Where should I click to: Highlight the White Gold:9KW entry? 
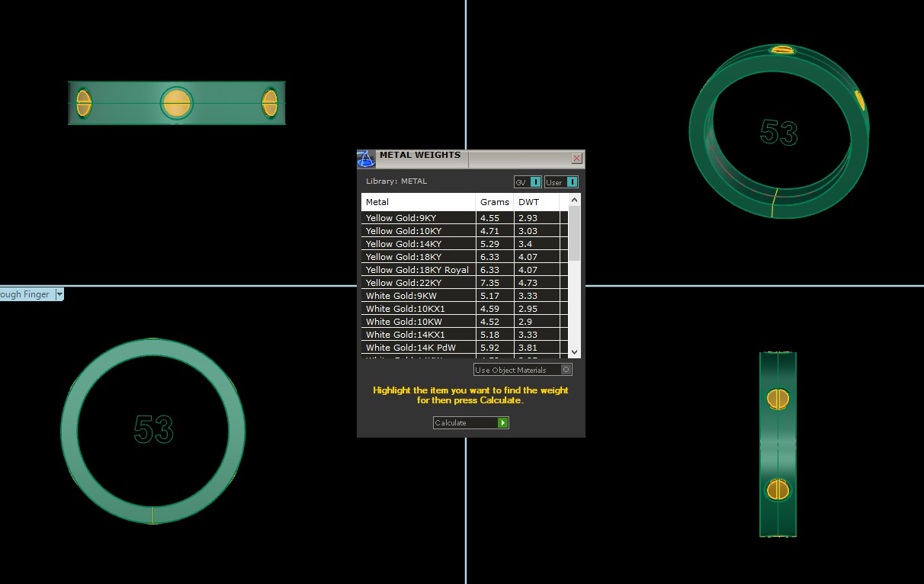418,296
